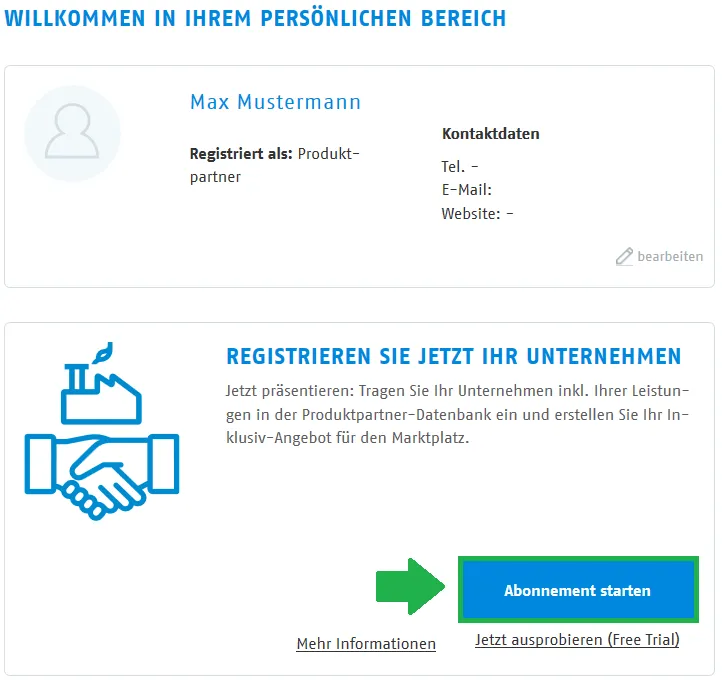Select the name "Max Mustermann"
This screenshot has height=683, width=722.
[275, 103]
